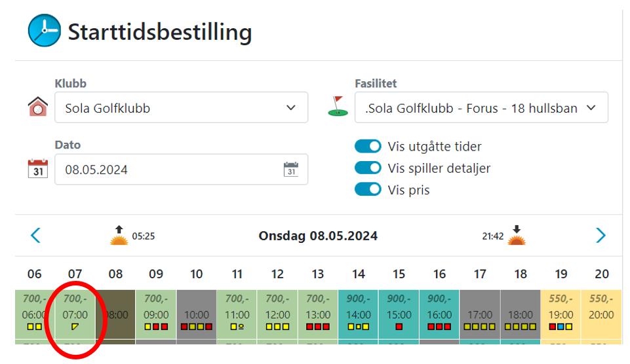630x364 pixels.
Task: Turn off Vis pris switch
Action: point(368,189)
